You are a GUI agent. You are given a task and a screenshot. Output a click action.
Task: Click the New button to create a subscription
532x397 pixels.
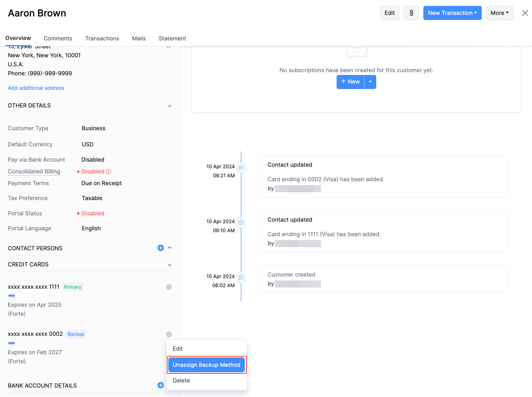(350, 82)
